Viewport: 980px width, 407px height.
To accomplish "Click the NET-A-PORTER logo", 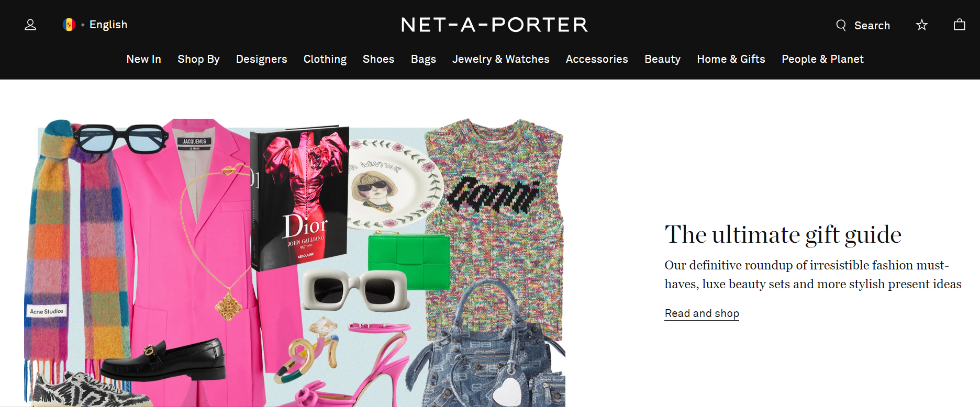I will point(494,25).
